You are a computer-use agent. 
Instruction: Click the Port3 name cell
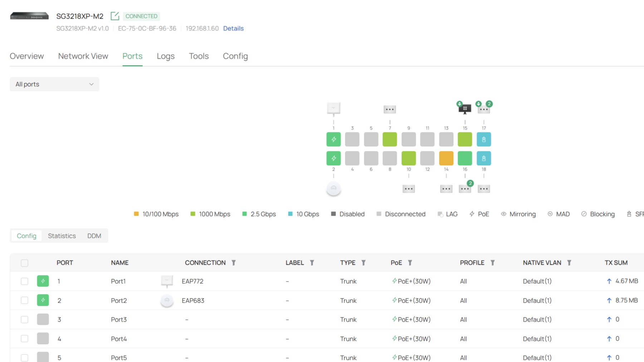click(119, 319)
